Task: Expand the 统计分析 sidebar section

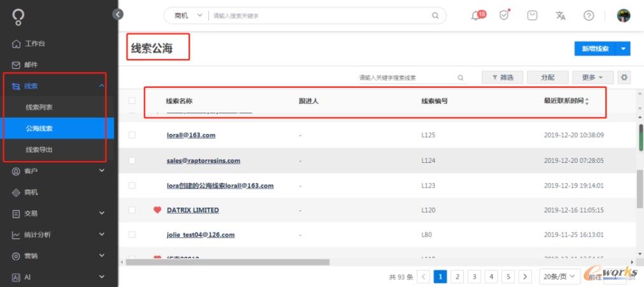Action: coord(102,234)
